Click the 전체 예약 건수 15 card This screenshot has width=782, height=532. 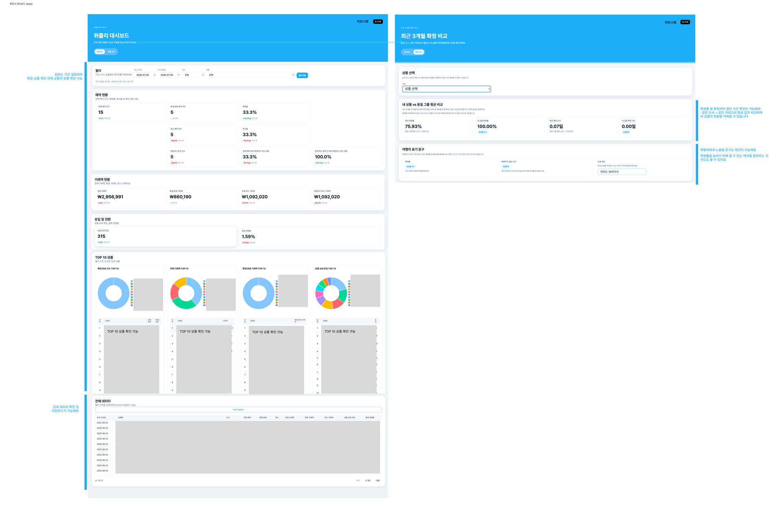point(130,112)
